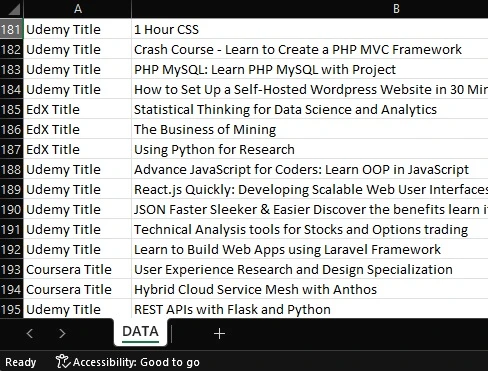Add a new sheet with plus icon

coord(219,333)
